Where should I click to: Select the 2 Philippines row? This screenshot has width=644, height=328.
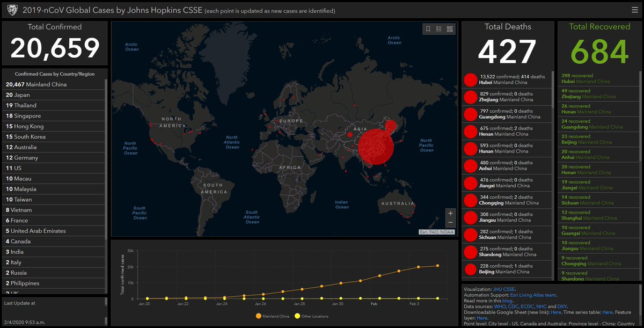(x=54, y=283)
